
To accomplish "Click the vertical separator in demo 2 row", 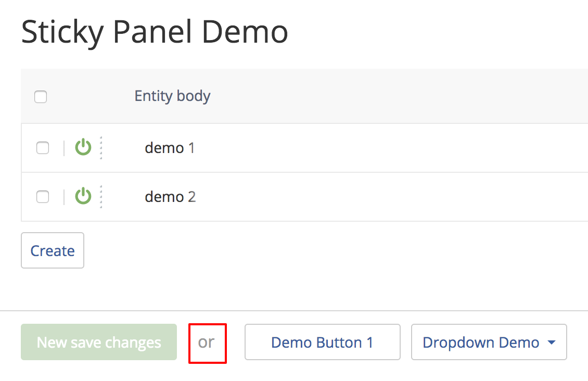I will [64, 197].
